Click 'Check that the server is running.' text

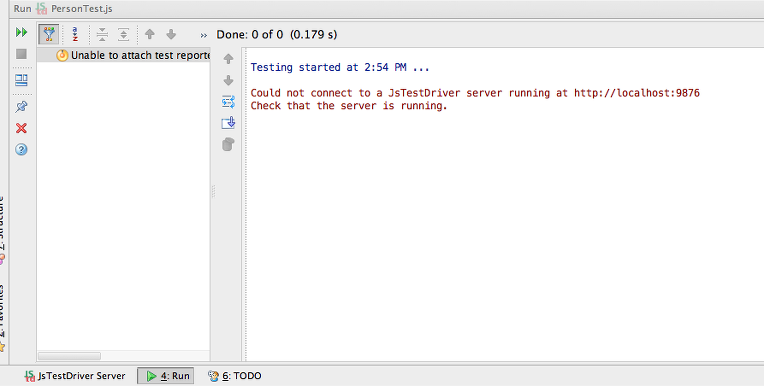point(349,105)
